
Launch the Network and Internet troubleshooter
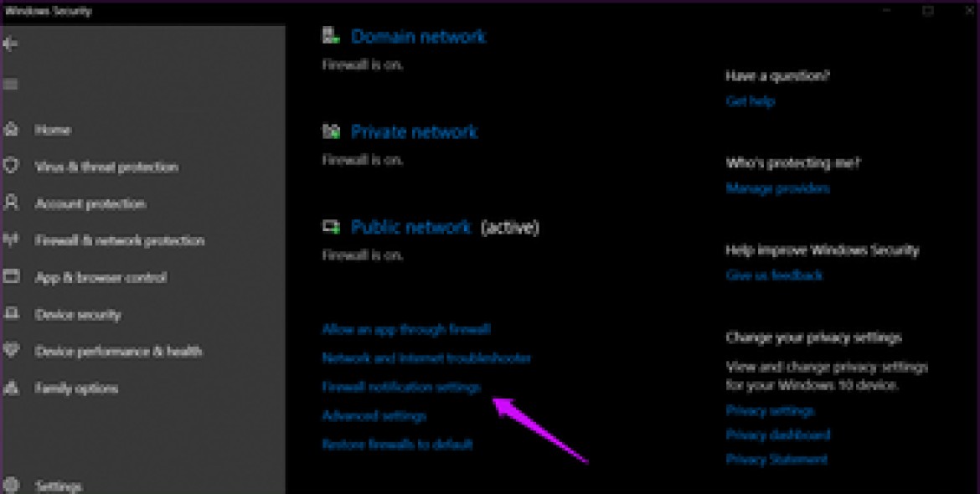click(x=428, y=358)
